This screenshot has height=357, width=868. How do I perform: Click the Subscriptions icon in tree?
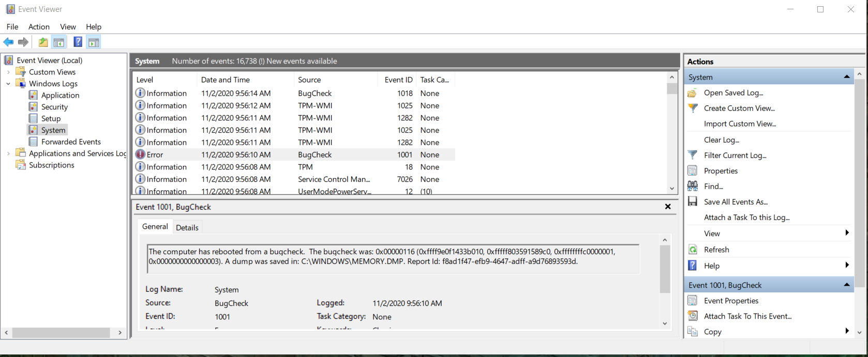tap(21, 165)
